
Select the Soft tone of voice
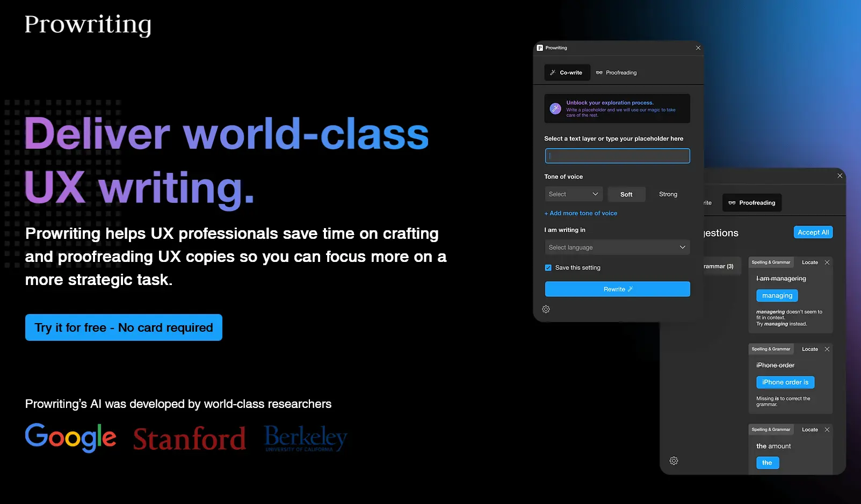(626, 194)
